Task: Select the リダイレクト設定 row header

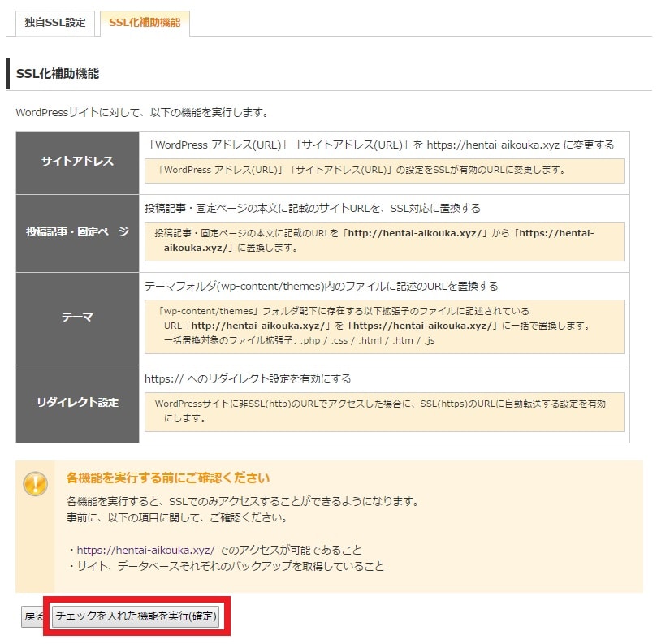Action: pos(77,404)
